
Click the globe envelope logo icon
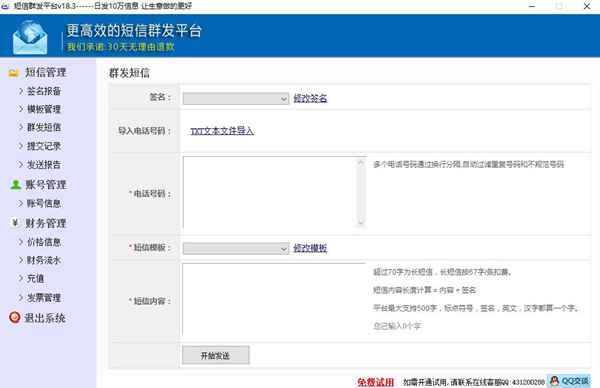[x=30, y=37]
